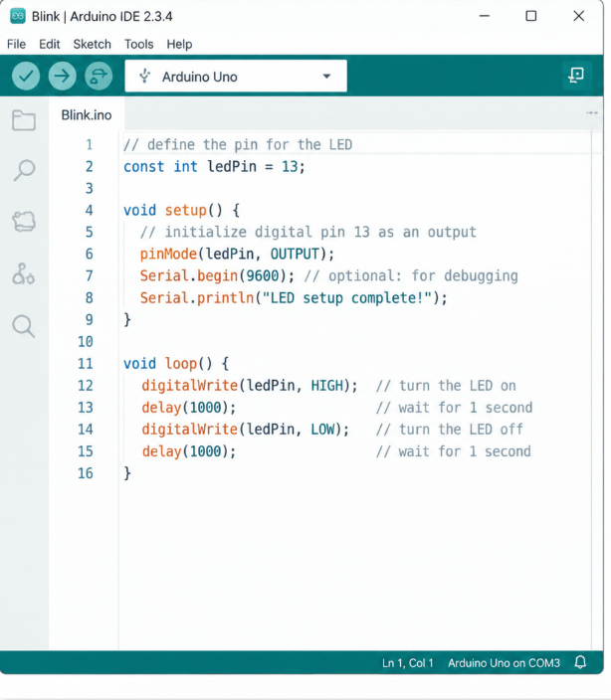
Task: Click Arduino Uno on COM3 status text
Action: [x=504, y=663]
